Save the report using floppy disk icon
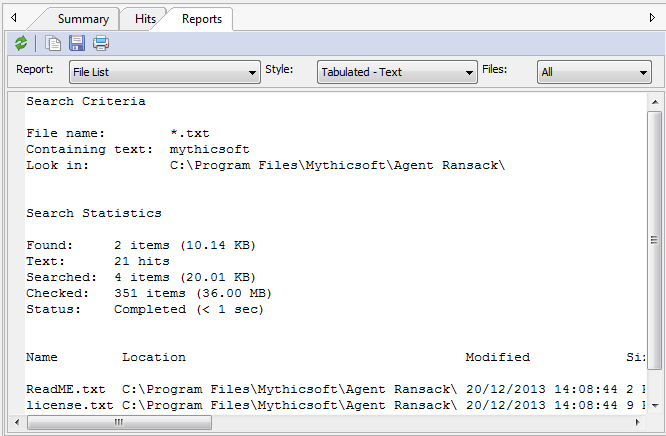The image size is (666, 436). [77, 43]
